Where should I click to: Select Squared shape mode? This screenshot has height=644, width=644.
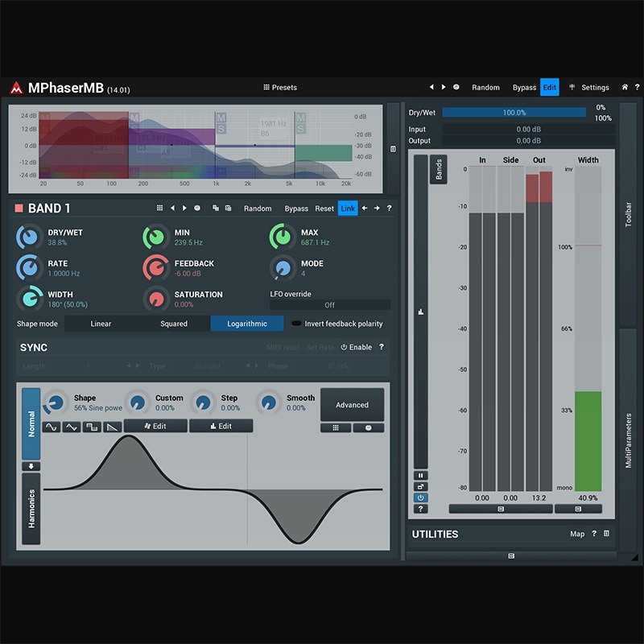pyautogui.click(x=174, y=324)
